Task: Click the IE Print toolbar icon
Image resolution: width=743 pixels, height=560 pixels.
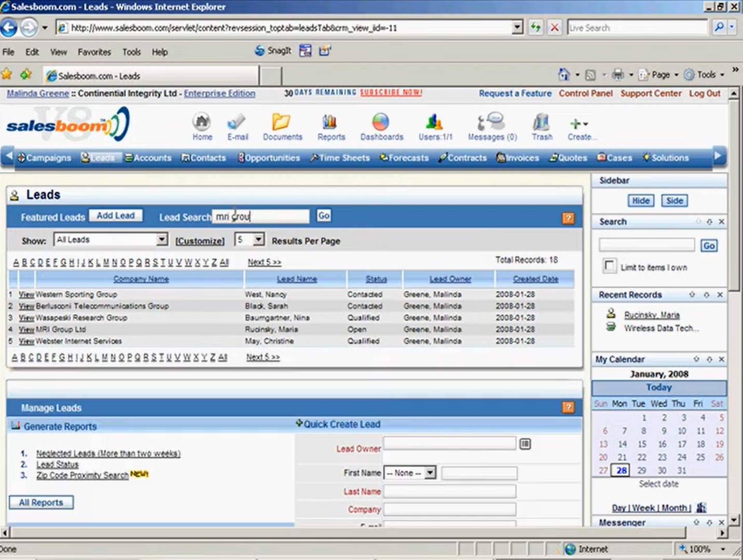Action: 617,75
